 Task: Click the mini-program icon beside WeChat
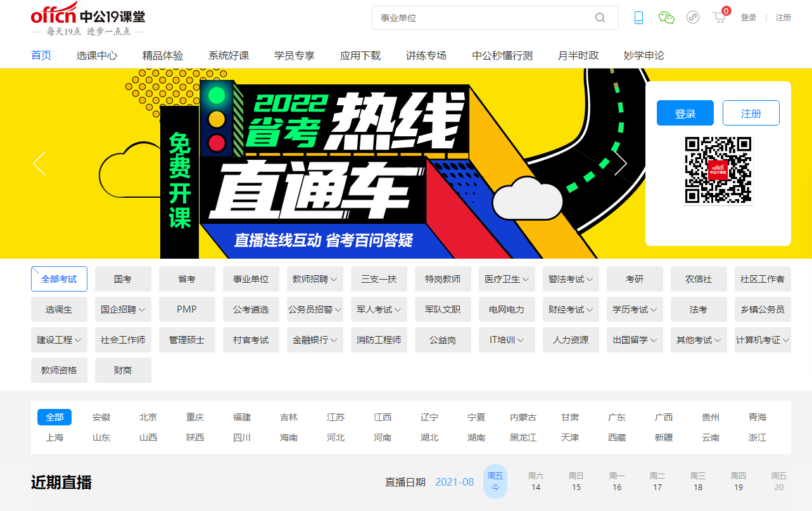click(693, 18)
